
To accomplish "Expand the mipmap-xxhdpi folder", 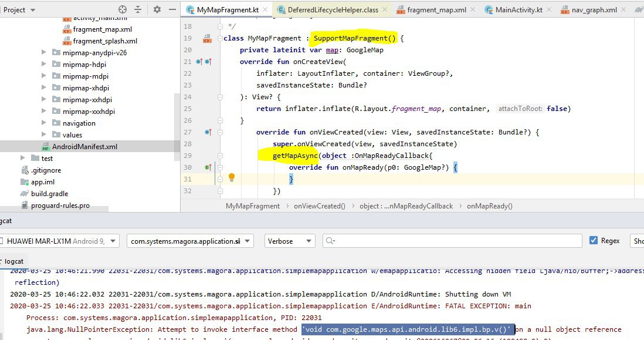I will [x=43, y=99].
